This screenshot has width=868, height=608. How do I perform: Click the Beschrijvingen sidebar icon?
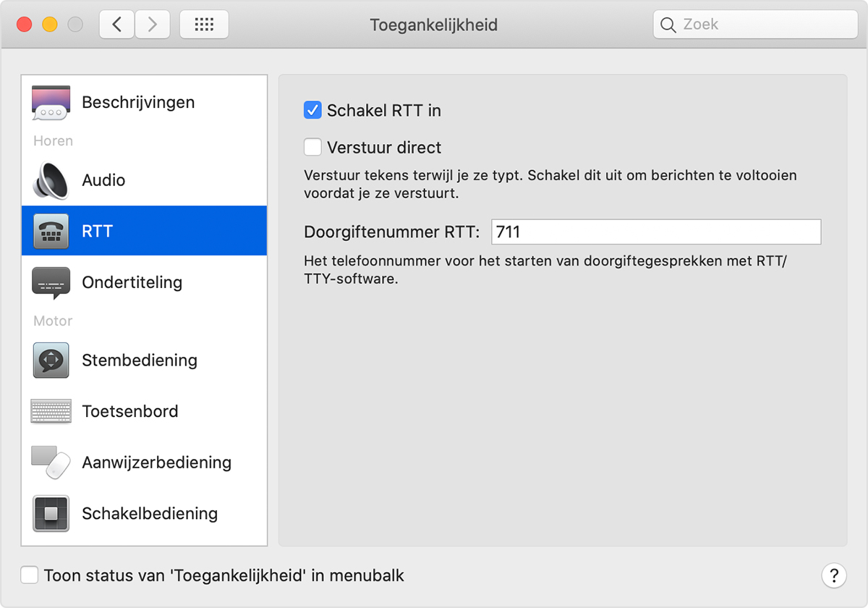click(51, 102)
